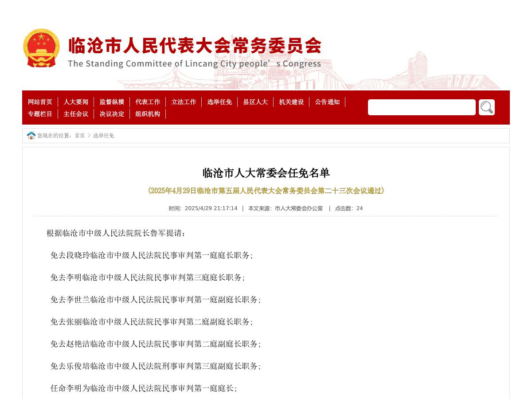The width and height of the screenshot is (532, 399).
Task: Open the 代表工作 section
Action: [x=148, y=102]
